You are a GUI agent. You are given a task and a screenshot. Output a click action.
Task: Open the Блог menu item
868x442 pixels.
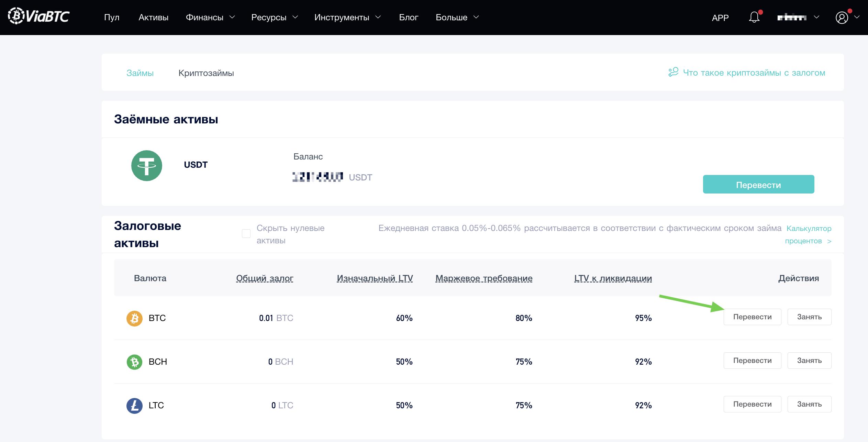(x=409, y=17)
